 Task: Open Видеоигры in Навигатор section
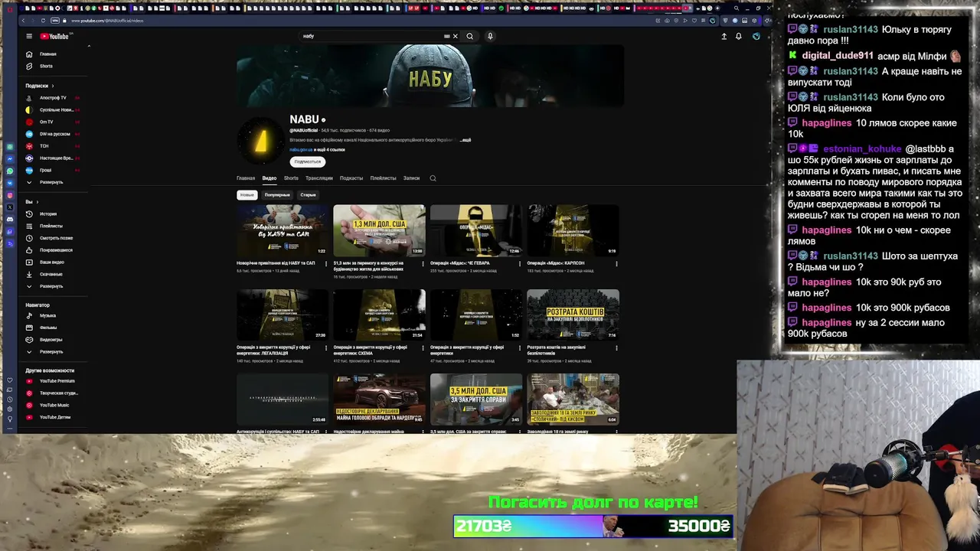point(51,340)
